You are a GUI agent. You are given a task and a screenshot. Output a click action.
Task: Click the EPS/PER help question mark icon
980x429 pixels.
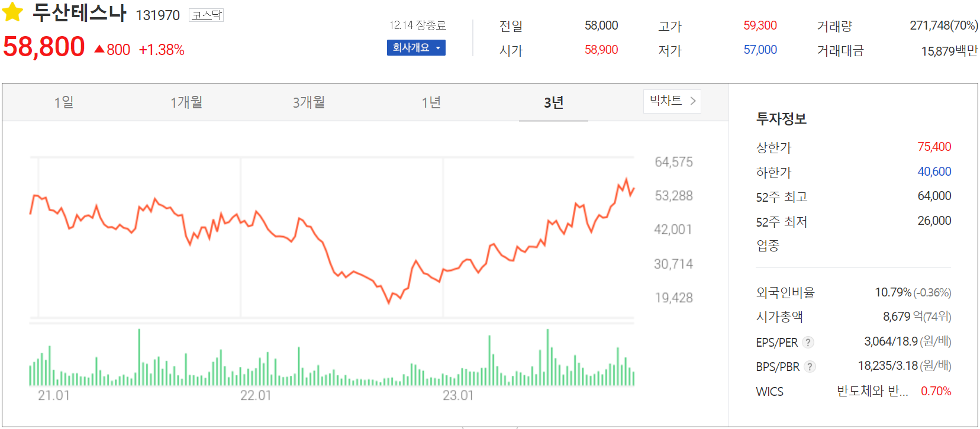click(x=808, y=342)
